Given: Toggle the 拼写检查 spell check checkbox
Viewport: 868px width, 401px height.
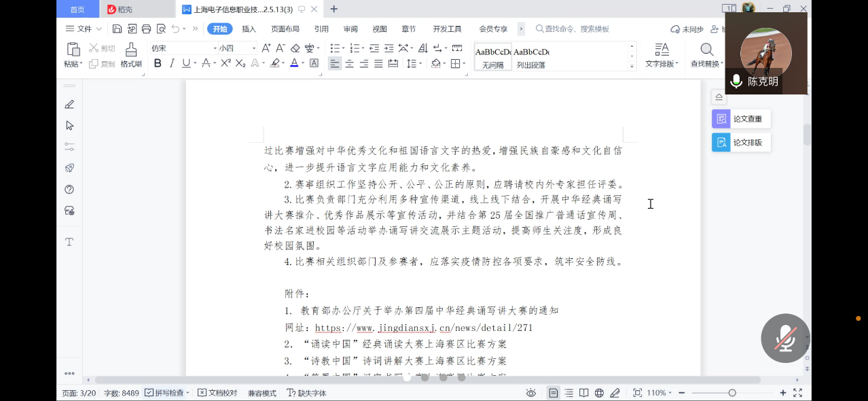Looking at the screenshot, I should pyautogui.click(x=149, y=393).
